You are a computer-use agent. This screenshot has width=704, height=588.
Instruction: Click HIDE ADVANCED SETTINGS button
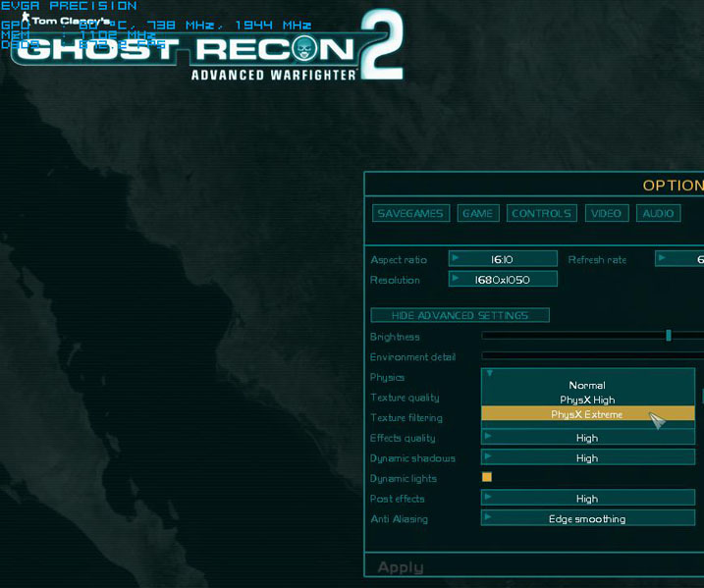click(460, 315)
